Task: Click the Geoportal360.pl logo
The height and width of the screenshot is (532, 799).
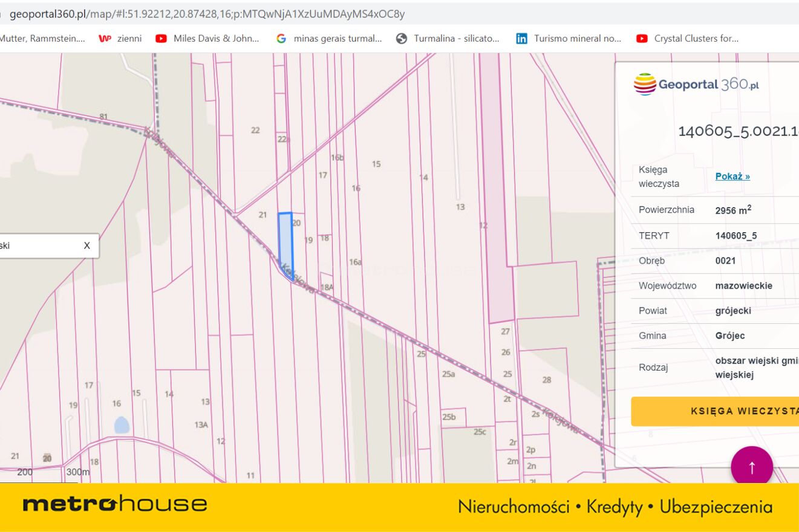Action: point(696,84)
